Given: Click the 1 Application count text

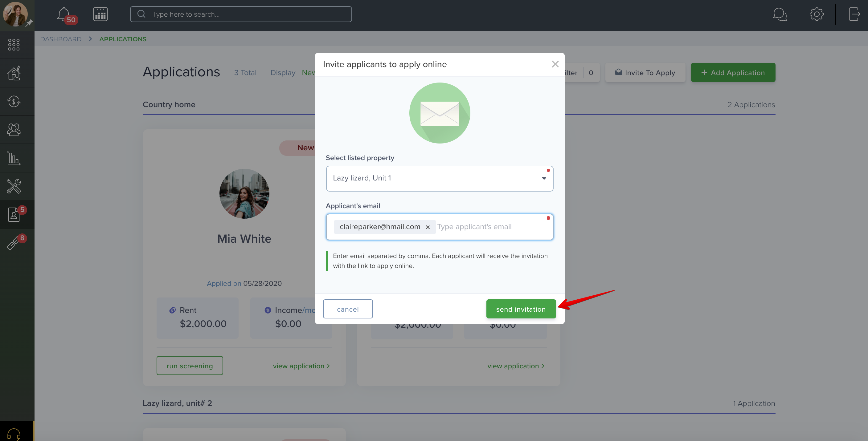Looking at the screenshot, I should click(754, 403).
